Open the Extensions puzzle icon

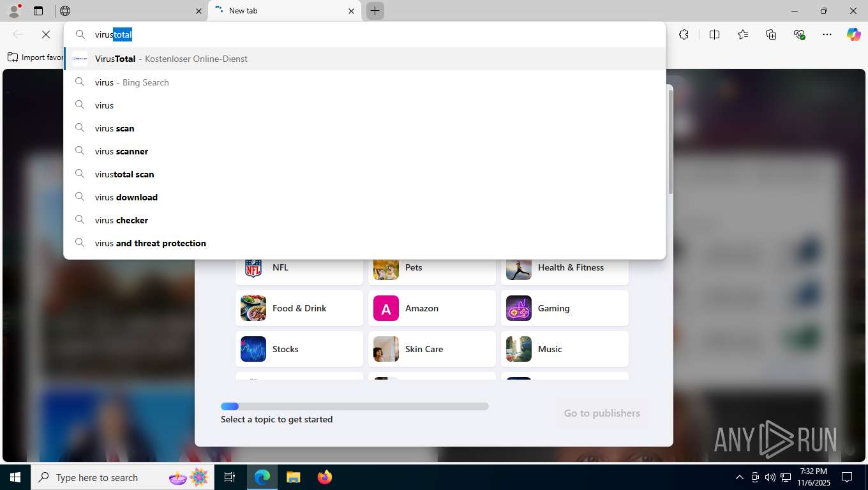tap(684, 34)
